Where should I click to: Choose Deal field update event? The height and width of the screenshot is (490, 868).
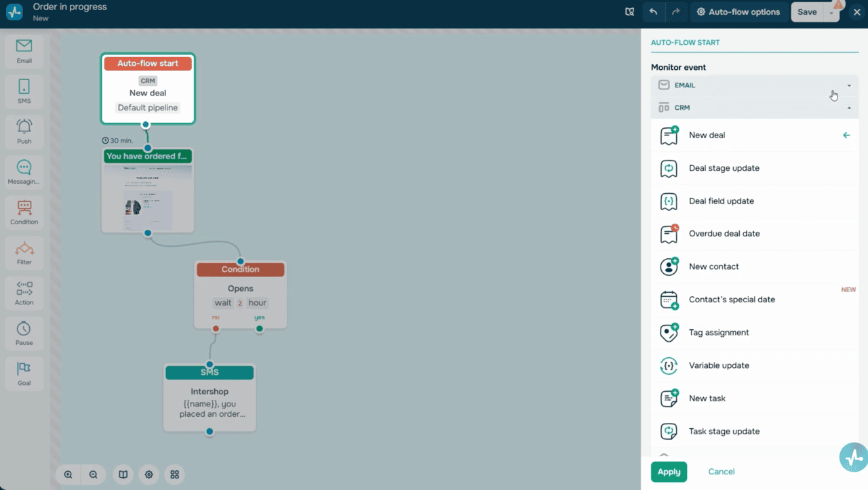pyautogui.click(x=755, y=201)
